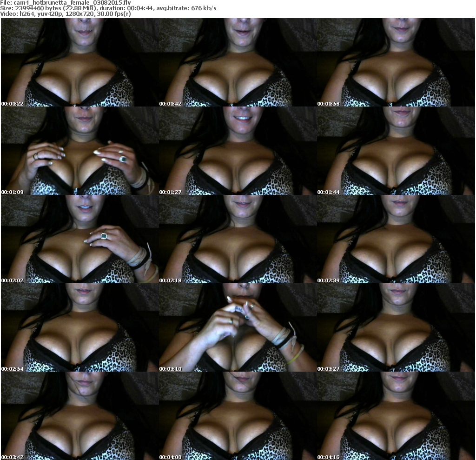Click the 'Video: h264, yuv420p, 1280x720' line
476x460 pixels.
[x=66, y=14]
